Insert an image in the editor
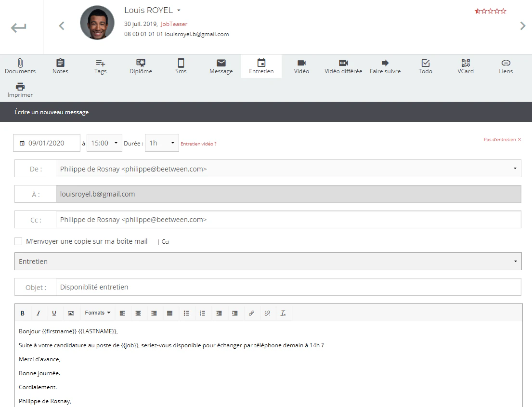 tap(71, 313)
